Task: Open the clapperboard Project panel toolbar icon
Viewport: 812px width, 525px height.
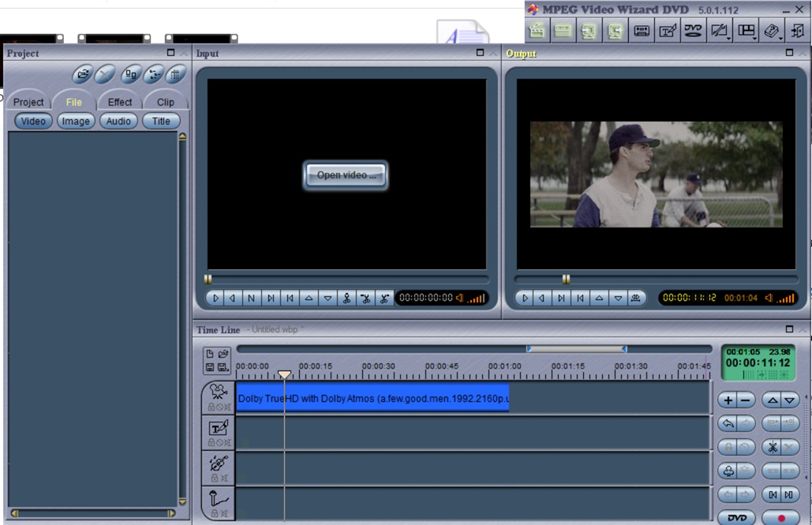Action: [x=537, y=31]
